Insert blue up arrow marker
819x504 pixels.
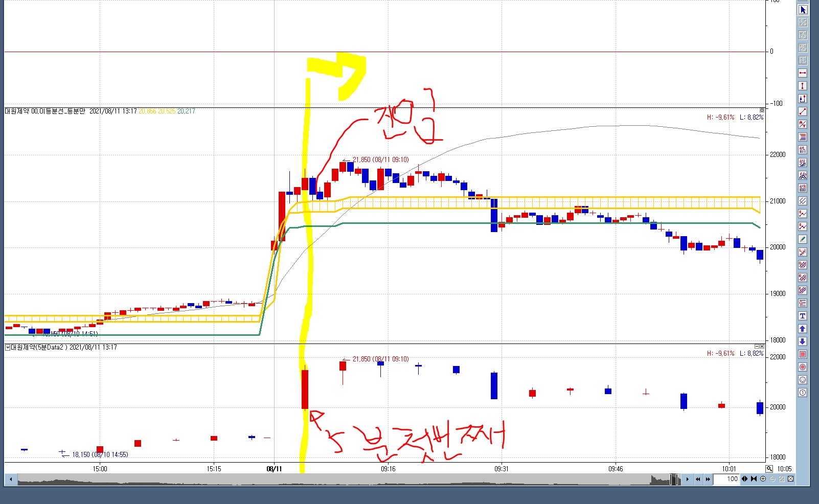tap(803, 329)
